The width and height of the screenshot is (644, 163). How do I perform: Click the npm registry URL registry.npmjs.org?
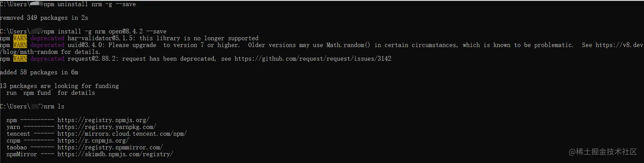(x=103, y=120)
